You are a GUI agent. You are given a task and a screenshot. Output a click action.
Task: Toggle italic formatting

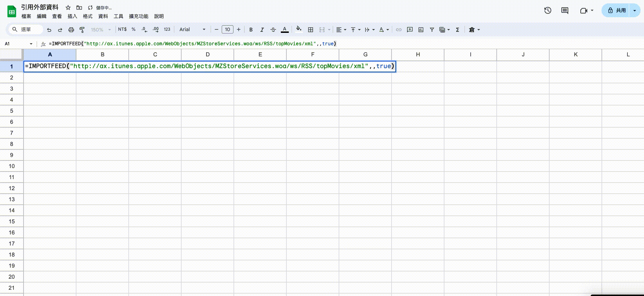[262, 30]
